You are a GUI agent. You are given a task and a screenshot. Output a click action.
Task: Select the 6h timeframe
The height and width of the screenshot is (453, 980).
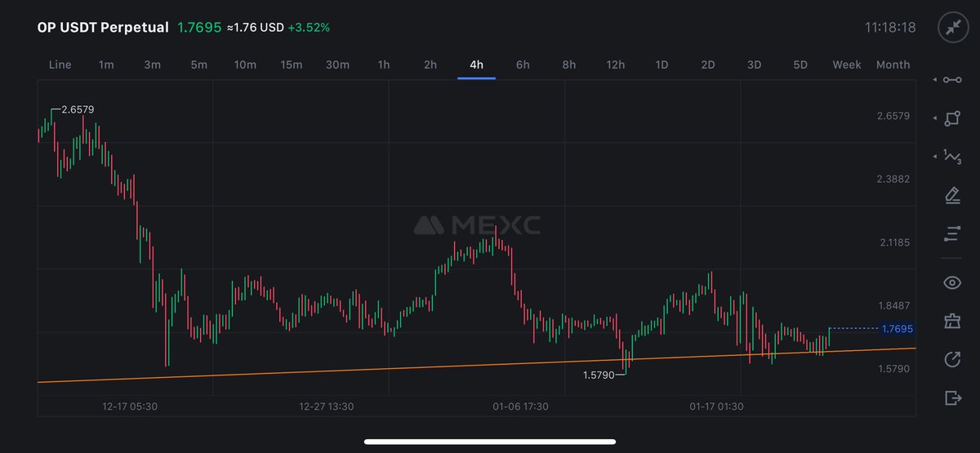(523, 64)
